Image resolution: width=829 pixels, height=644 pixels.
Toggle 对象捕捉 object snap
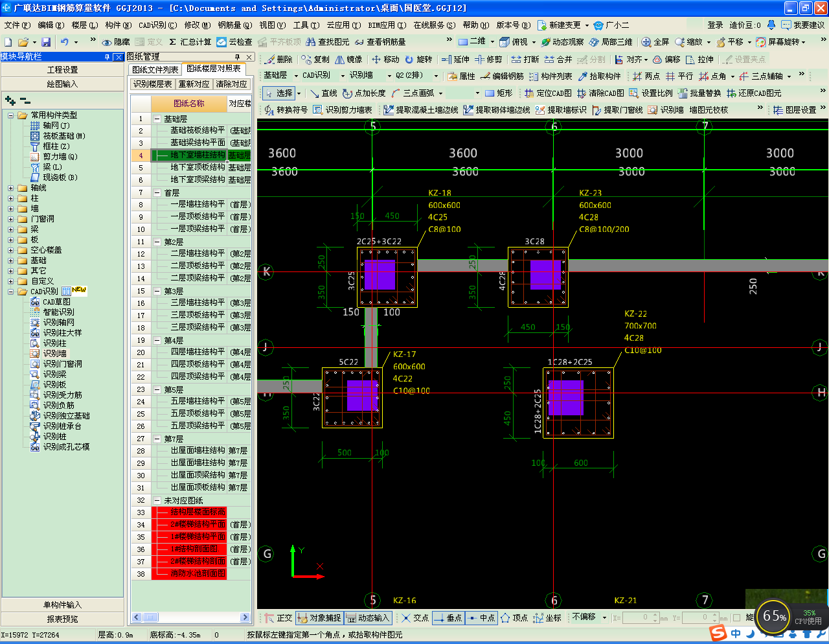click(319, 618)
